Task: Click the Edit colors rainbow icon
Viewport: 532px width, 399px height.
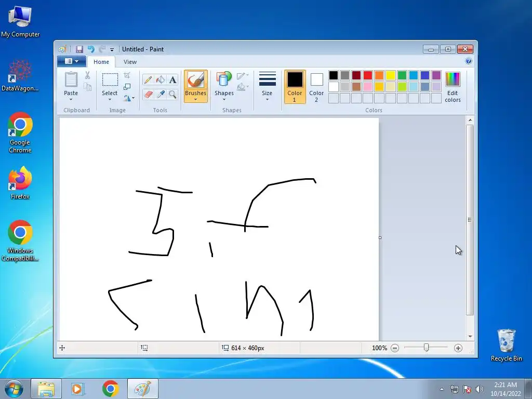Action: click(453, 79)
